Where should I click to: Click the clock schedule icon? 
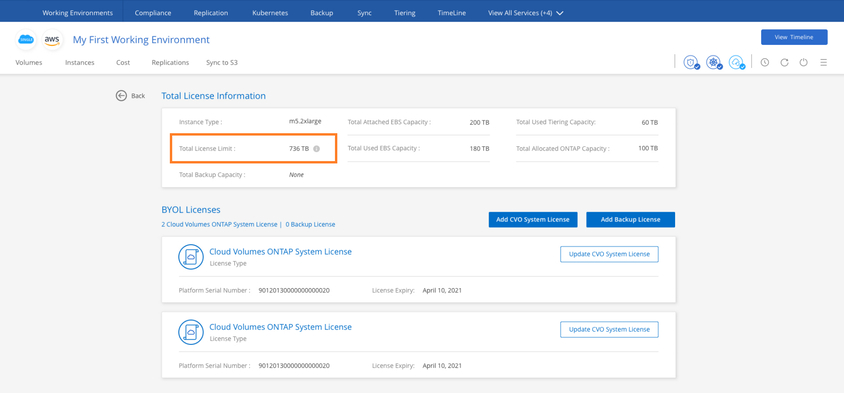[x=764, y=62]
